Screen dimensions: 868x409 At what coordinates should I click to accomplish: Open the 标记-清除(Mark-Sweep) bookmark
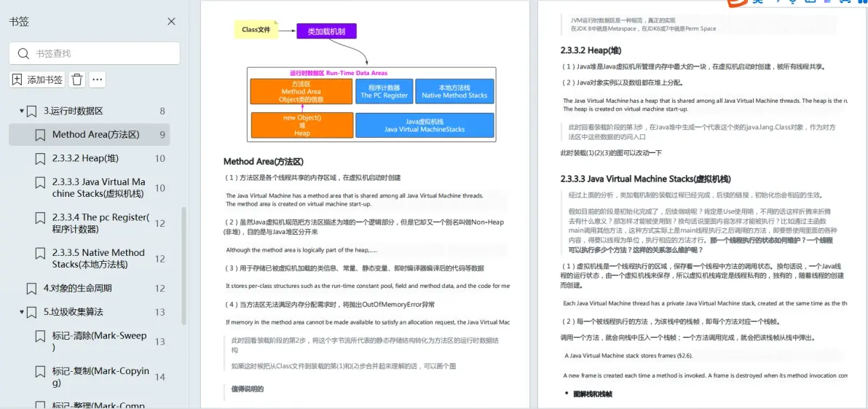click(x=100, y=341)
